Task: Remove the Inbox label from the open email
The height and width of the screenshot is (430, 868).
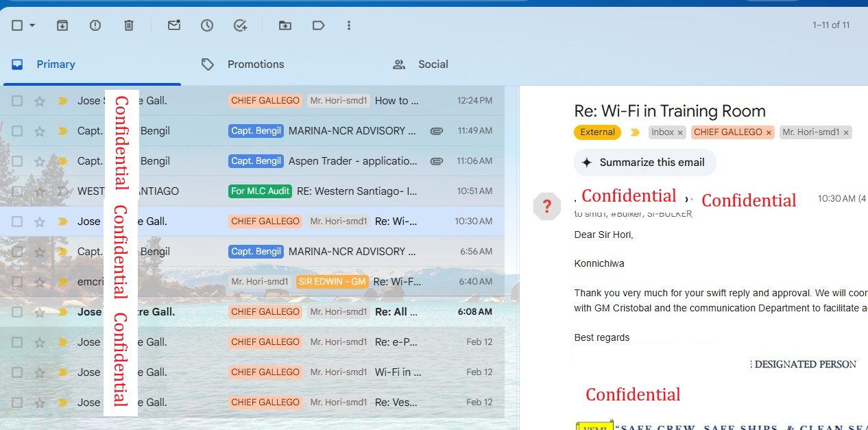Action: click(680, 132)
